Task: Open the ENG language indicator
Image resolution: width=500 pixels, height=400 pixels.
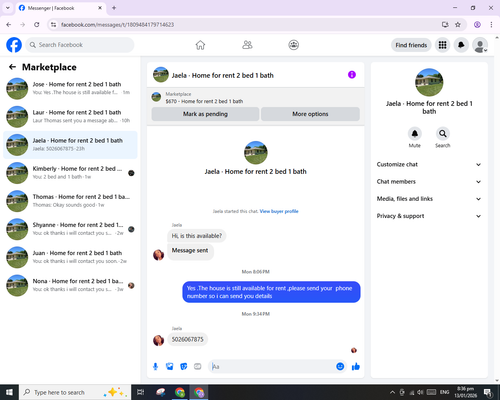Action: [444, 392]
